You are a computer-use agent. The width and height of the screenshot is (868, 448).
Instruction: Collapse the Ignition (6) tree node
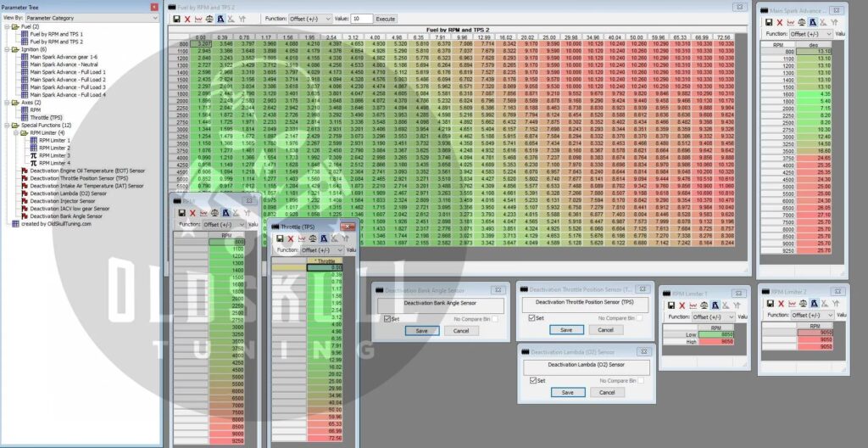[x=6, y=50]
